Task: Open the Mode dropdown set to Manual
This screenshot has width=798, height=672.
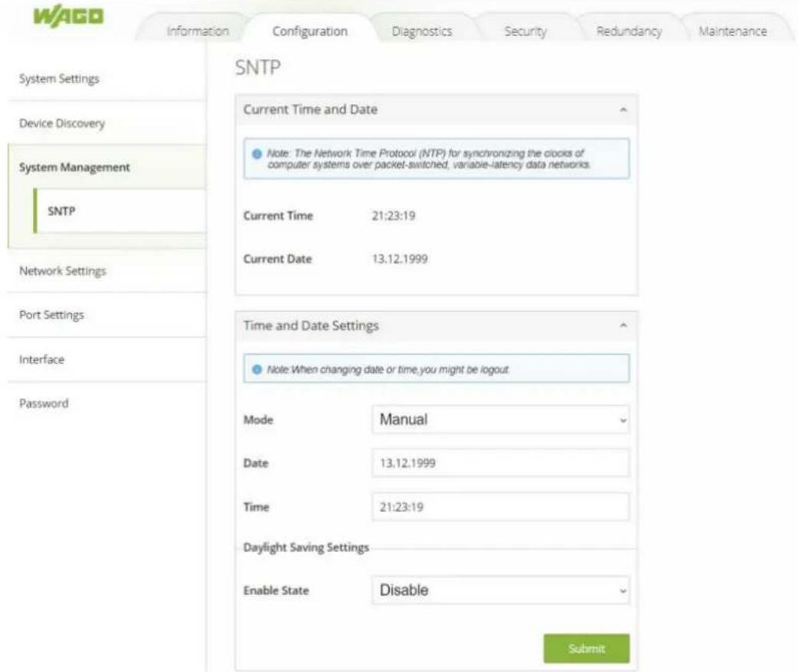Action: click(x=500, y=419)
